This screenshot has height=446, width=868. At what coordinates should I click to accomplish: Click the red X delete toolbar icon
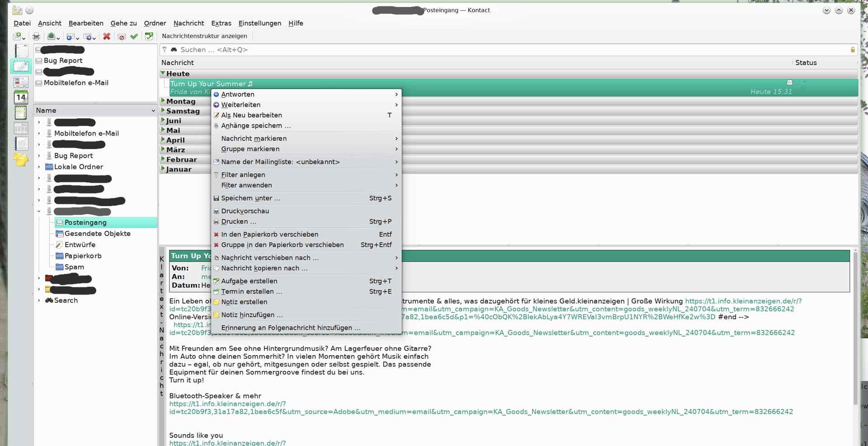point(107,36)
